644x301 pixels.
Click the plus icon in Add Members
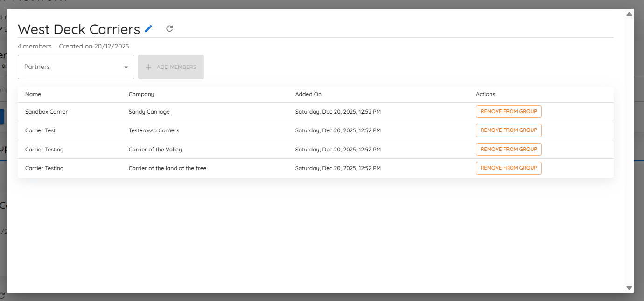tap(148, 67)
